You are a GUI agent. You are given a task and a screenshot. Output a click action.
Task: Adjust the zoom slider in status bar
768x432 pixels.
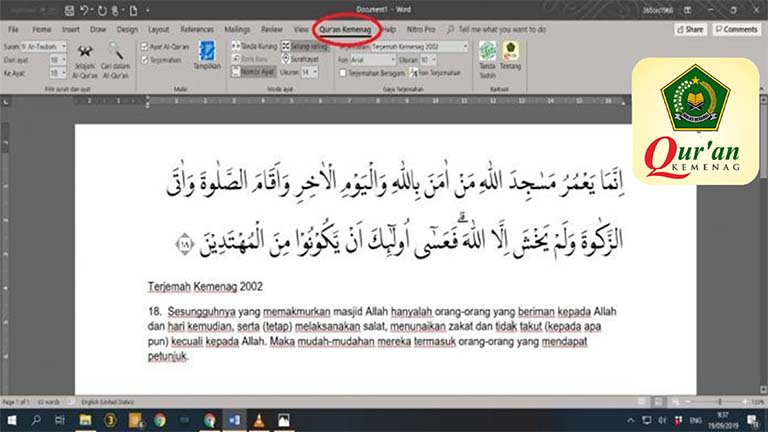click(720, 402)
